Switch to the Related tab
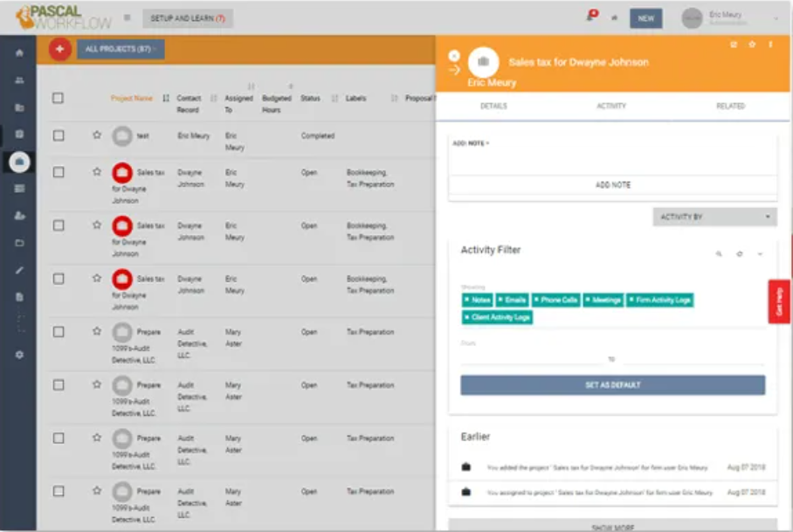793x532 pixels. point(730,107)
